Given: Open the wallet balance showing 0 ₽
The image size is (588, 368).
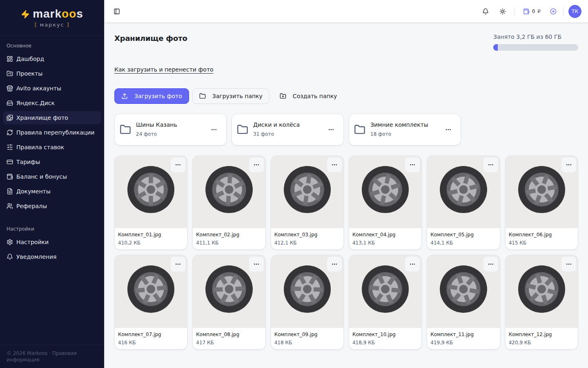Looking at the screenshot, I should [x=532, y=11].
